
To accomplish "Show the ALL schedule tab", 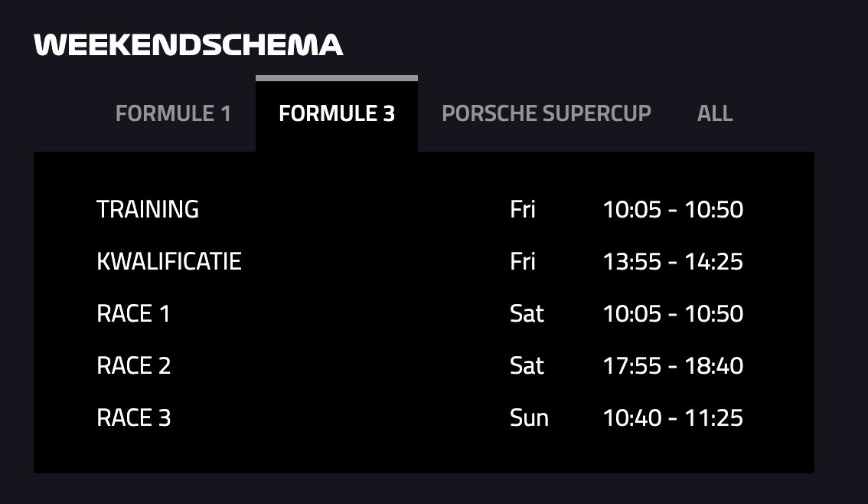I will click(x=715, y=113).
